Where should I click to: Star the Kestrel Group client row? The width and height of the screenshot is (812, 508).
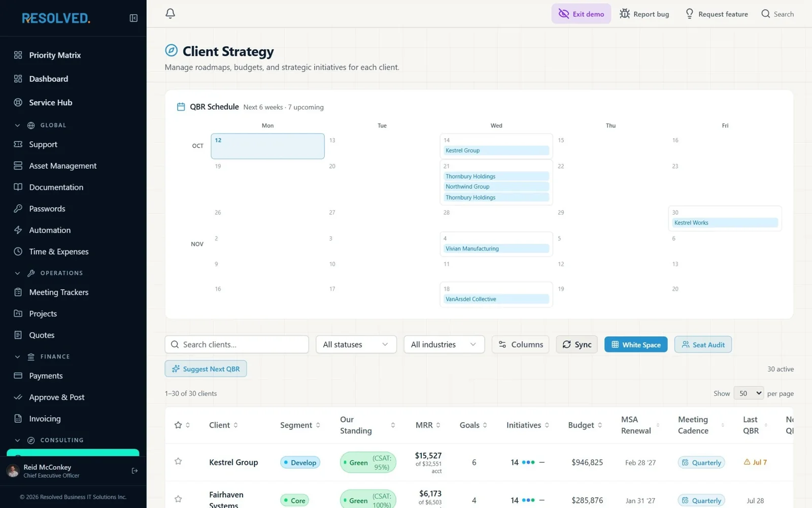(178, 461)
